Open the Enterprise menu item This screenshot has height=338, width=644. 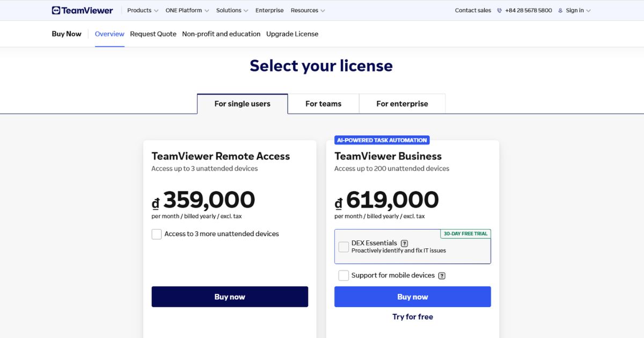coord(269,10)
